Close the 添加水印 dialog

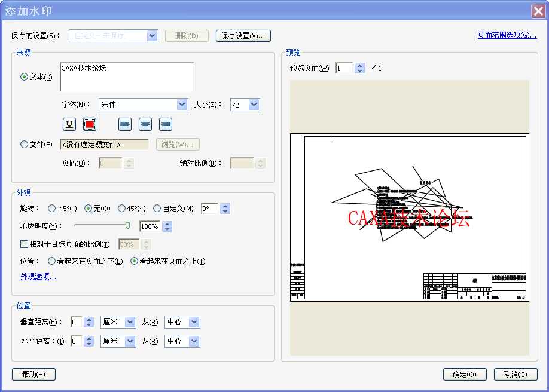pos(538,11)
